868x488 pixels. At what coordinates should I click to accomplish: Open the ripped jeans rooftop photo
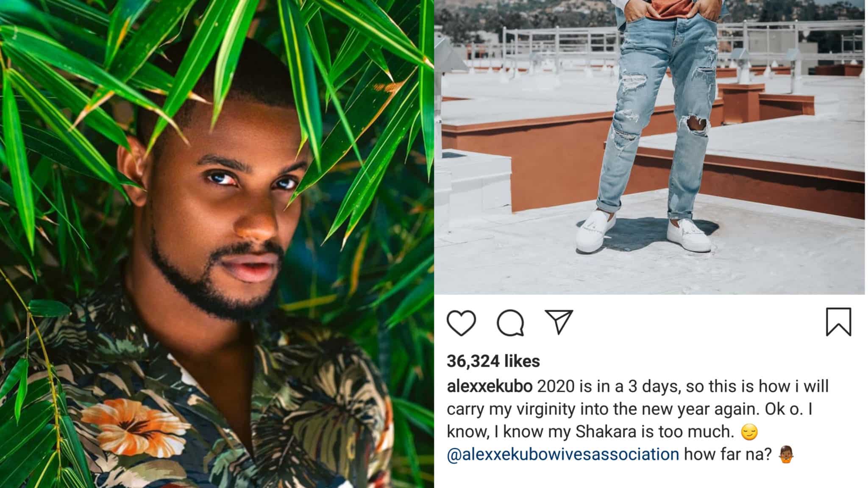pyautogui.click(x=649, y=147)
